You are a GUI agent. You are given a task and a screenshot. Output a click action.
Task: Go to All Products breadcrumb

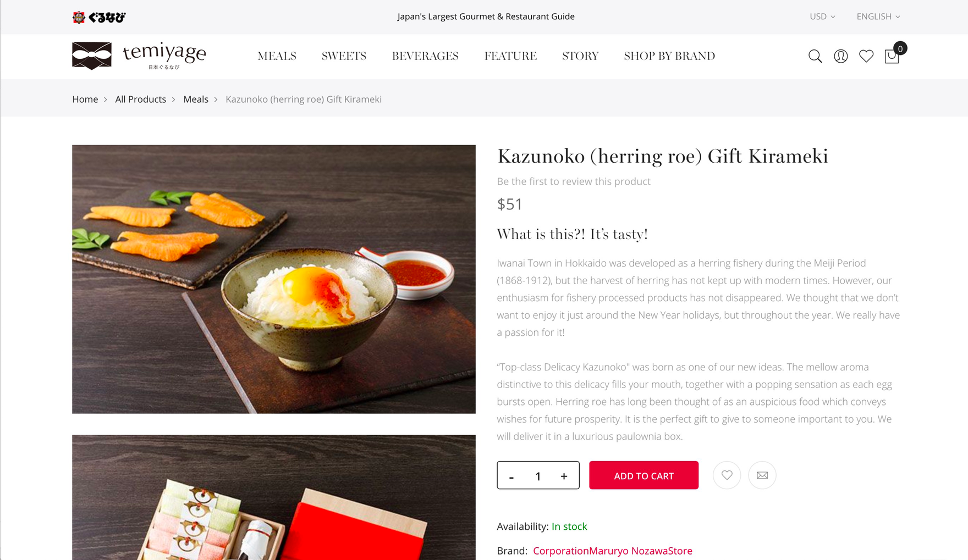coord(140,99)
